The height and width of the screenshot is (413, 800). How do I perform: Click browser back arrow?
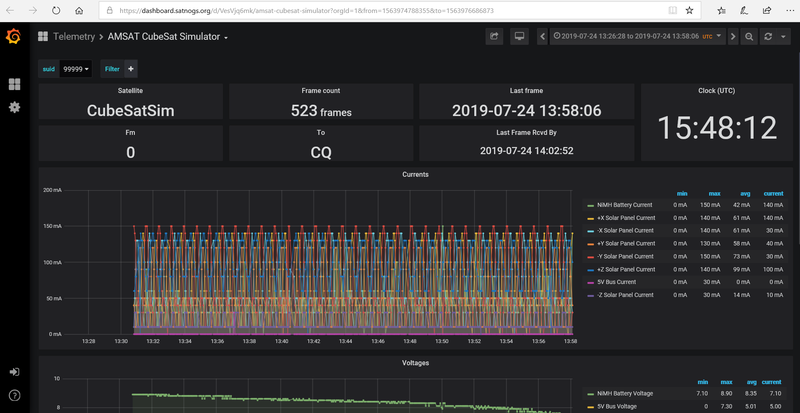pos(11,10)
